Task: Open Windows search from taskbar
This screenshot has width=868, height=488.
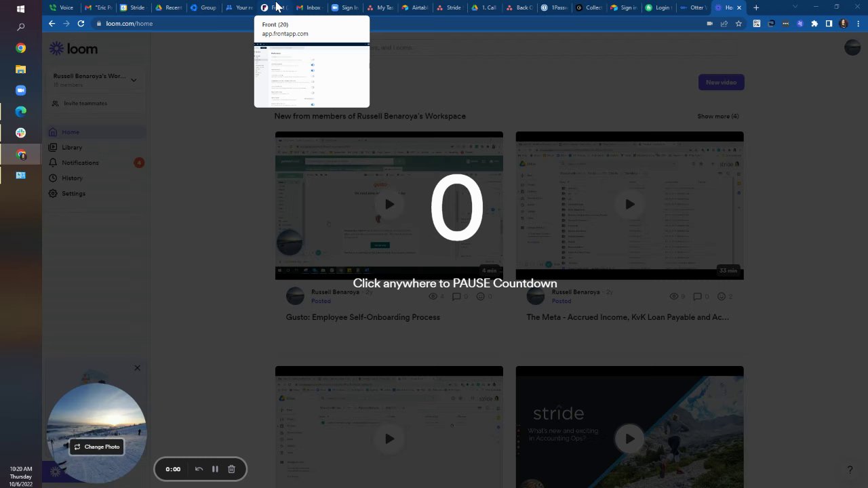Action: pos(20,27)
